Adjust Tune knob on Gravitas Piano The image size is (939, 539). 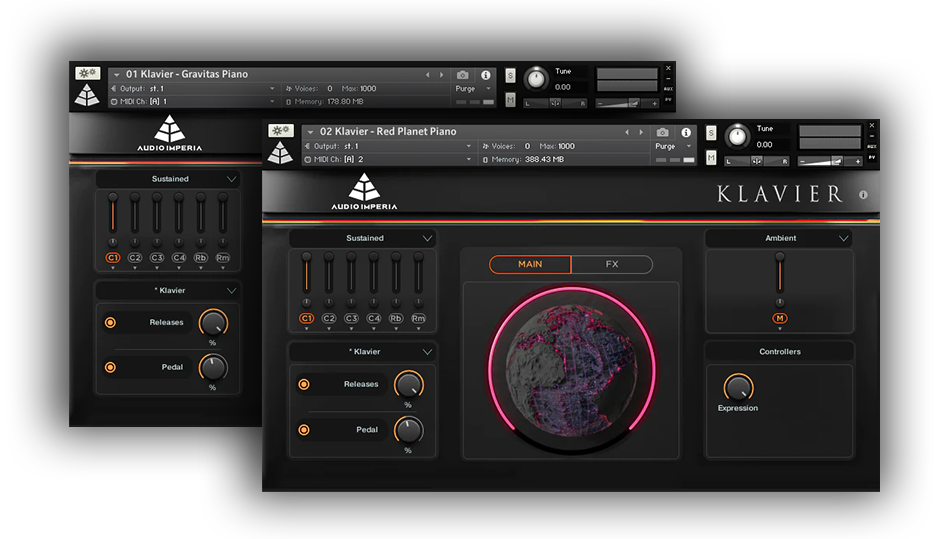[x=537, y=79]
